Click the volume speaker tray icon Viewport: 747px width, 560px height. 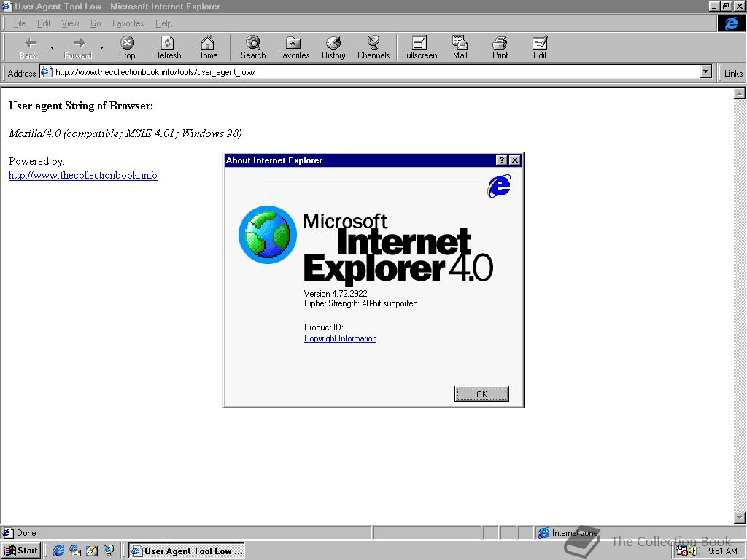pyautogui.click(x=693, y=551)
